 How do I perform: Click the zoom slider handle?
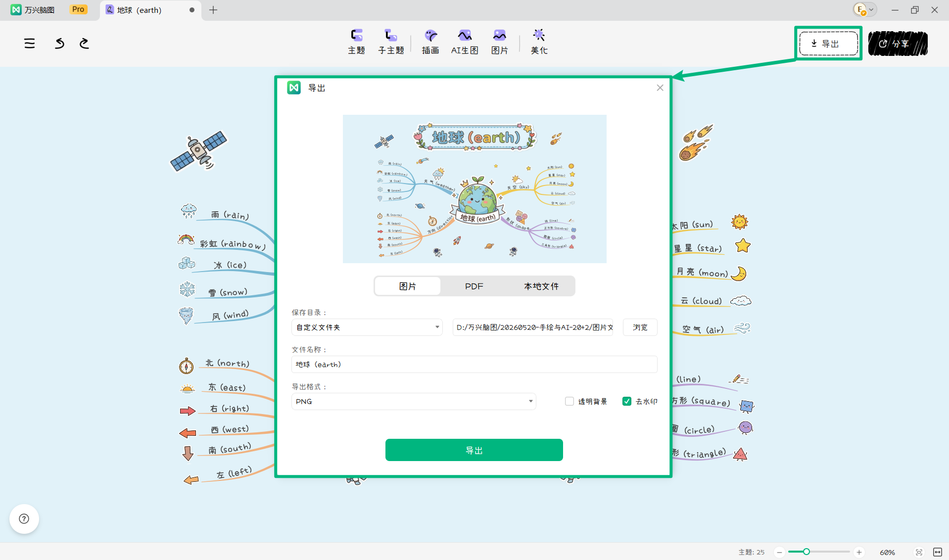807,552
